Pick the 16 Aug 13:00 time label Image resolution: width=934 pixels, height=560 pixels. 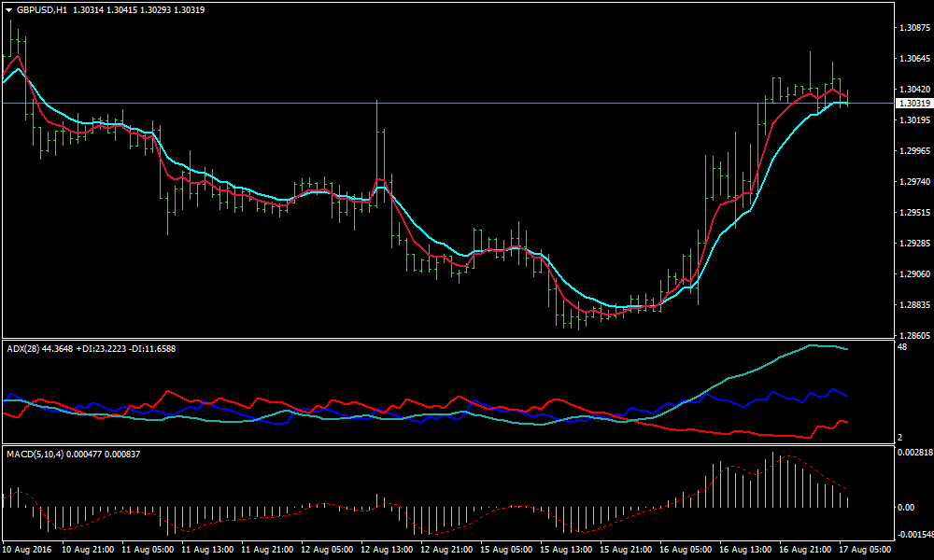click(748, 550)
